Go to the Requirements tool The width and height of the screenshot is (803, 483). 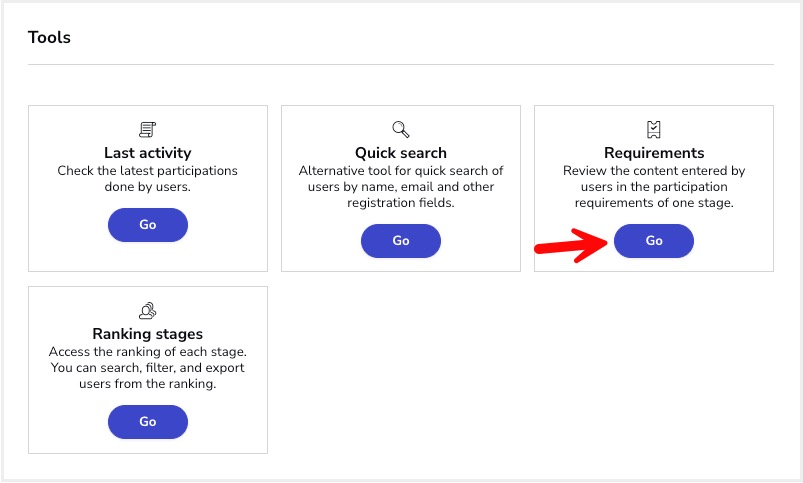[653, 241]
